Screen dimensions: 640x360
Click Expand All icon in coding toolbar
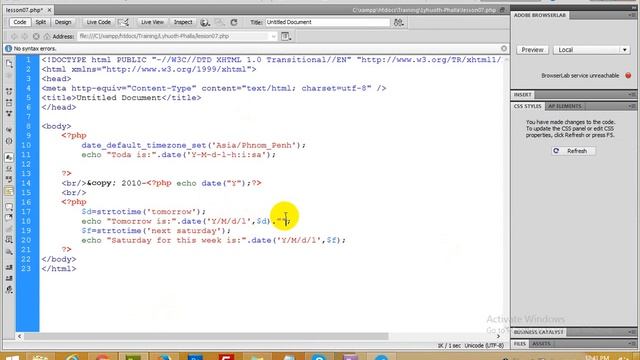coord(9,113)
